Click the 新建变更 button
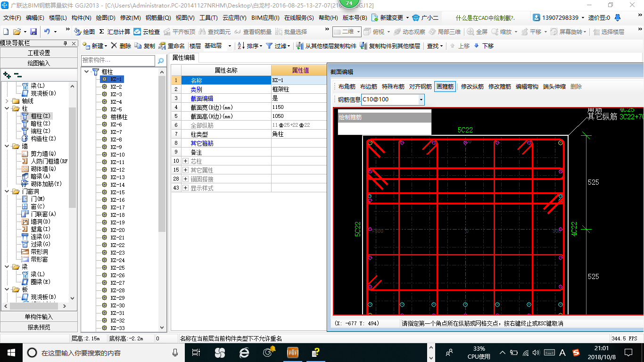The image size is (644, 362). coord(391,18)
